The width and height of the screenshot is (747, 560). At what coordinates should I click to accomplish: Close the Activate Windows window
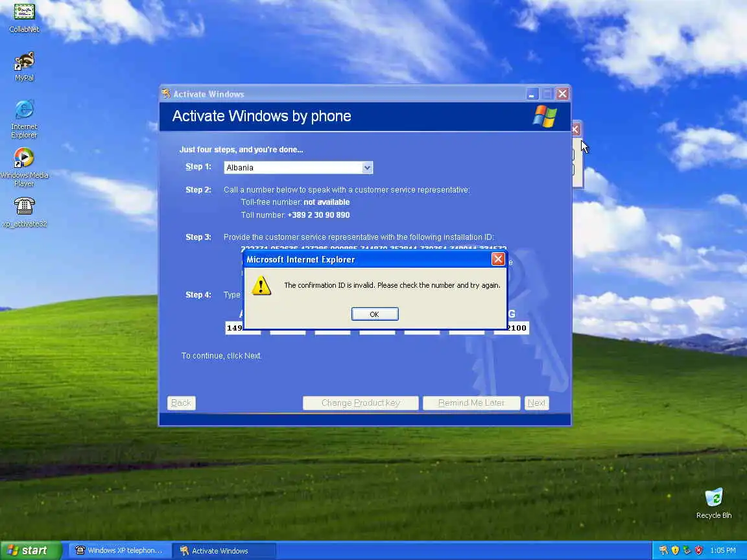click(x=562, y=94)
